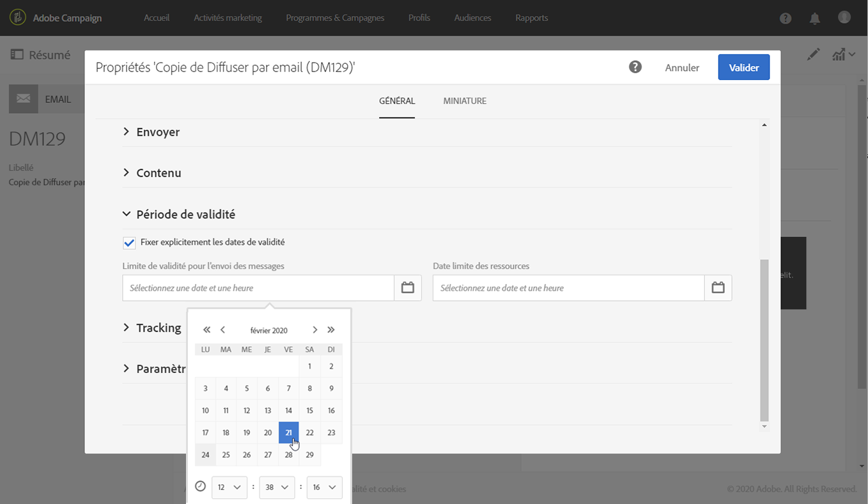Open the reports chart icon dropdown
The width and height of the screenshot is (868, 504).
pyautogui.click(x=844, y=55)
